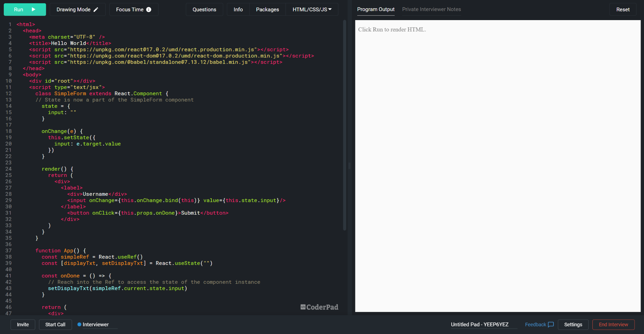Open the Packages menu
Image resolution: width=644 pixels, height=334 pixels.
pos(267,9)
